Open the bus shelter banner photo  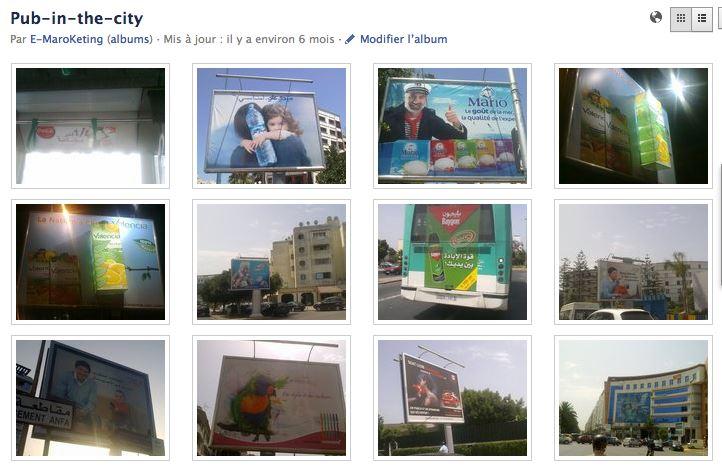pyautogui.click(x=90, y=126)
